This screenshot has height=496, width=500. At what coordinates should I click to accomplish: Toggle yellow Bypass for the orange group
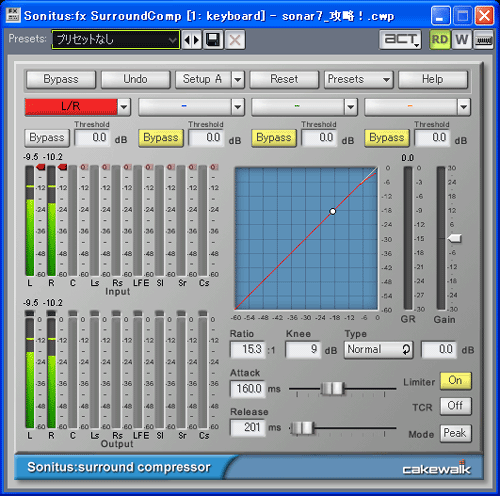387,138
